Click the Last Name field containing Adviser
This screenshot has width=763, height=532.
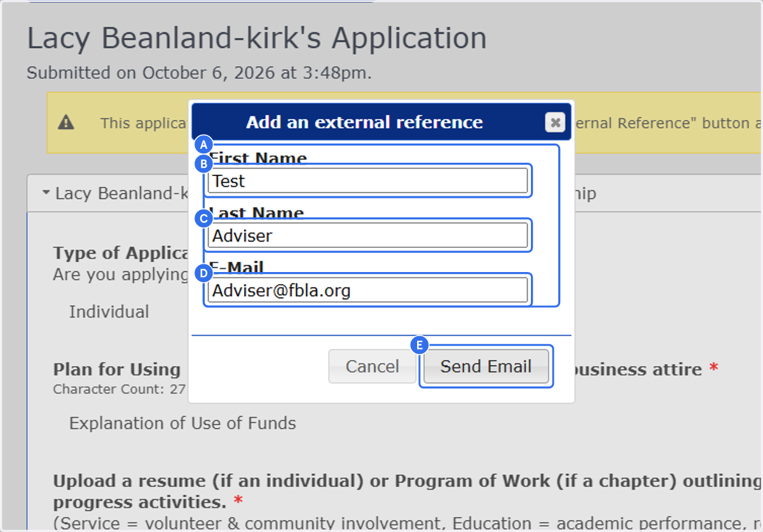point(368,236)
